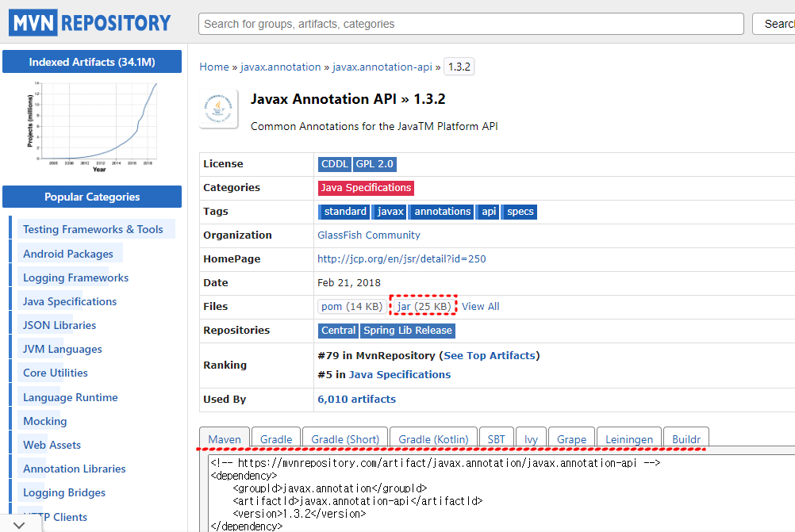Download the pom (14 KB) file
Screen dimensions: 795x532
click(x=351, y=307)
